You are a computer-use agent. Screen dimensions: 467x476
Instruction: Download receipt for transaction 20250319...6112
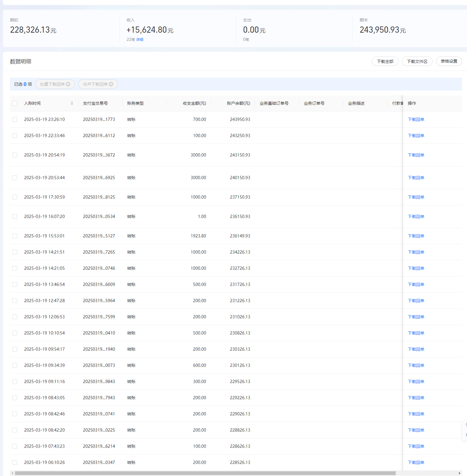click(x=416, y=136)
